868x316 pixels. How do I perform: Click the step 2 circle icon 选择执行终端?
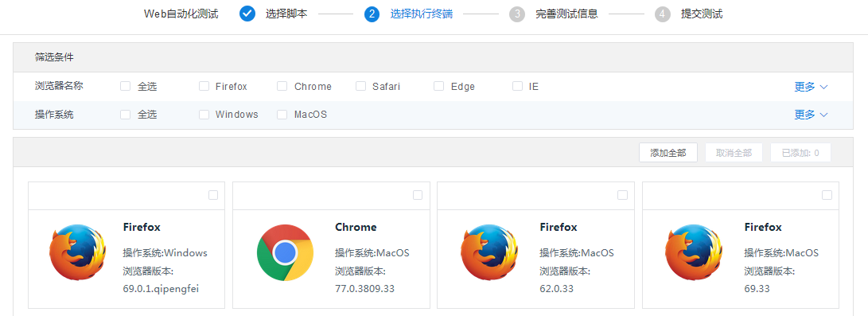coord(372,14)
